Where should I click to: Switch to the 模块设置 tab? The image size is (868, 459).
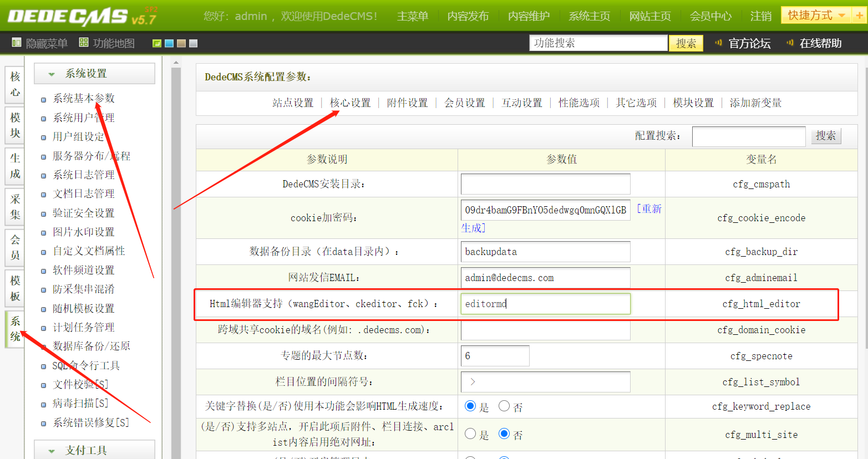point(693,103)
